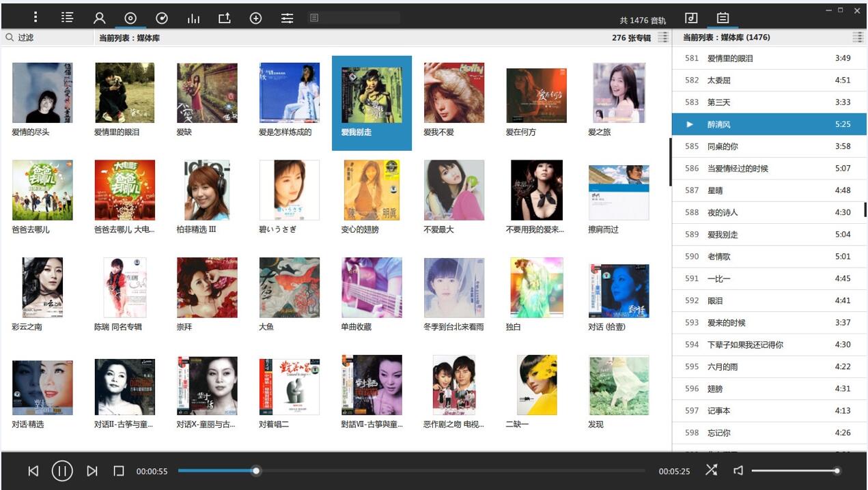
Task: Skip to the previous track
Action: (x=33, y=471)
